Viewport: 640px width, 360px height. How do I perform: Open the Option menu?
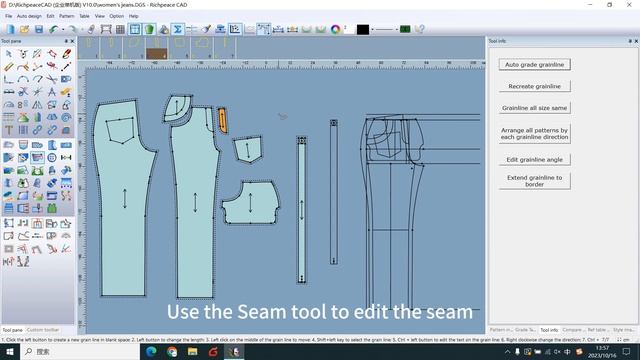pos(116,16)
